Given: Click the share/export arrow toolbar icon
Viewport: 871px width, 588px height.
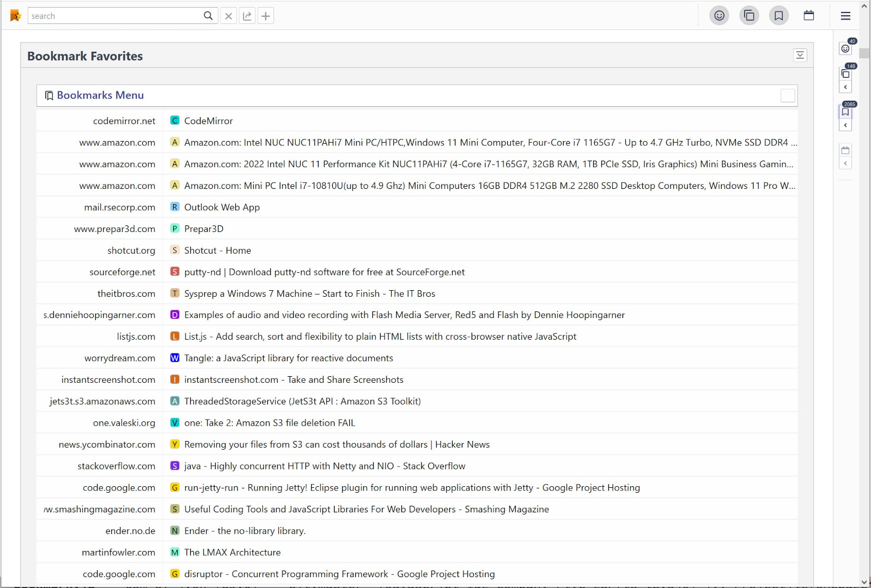Looking at the screenshot, I should click(247, 16).
